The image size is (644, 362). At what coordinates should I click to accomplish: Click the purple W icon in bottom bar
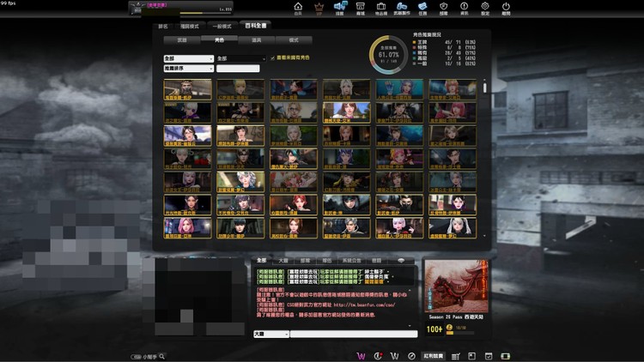point(361,356)
